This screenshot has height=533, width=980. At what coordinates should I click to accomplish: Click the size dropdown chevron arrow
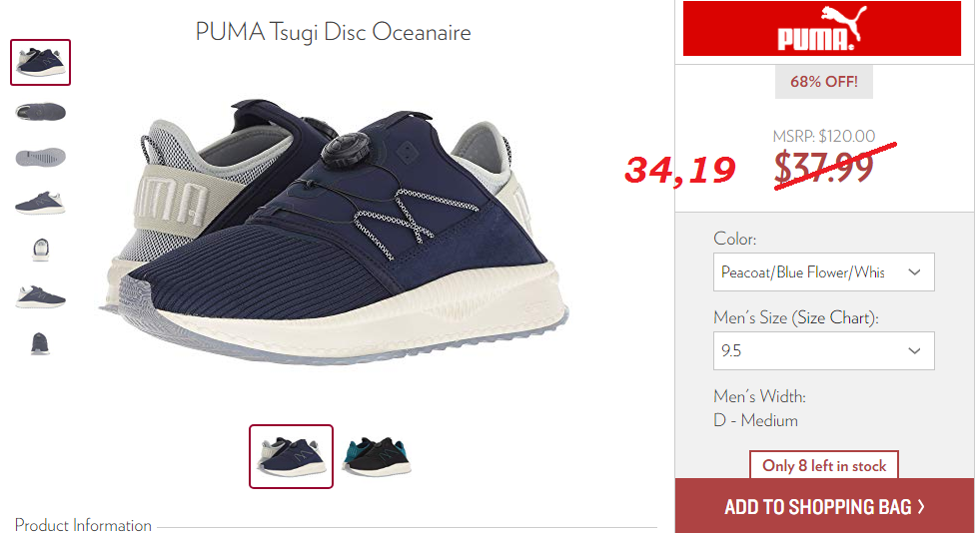tap(914, 350)
